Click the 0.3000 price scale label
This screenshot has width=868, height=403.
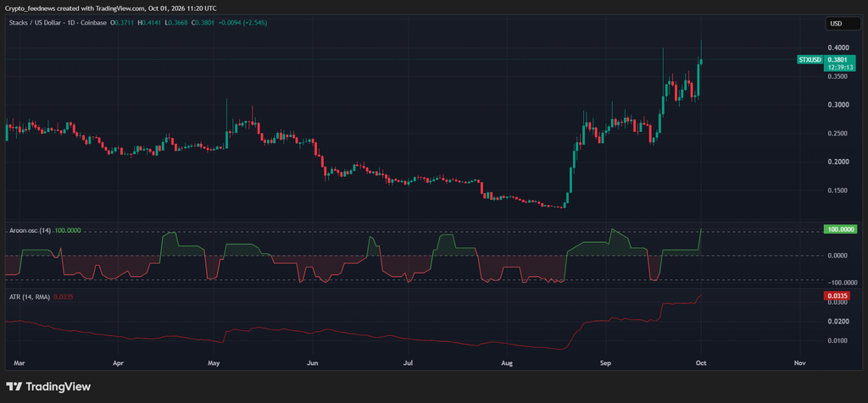coord(837,105)
